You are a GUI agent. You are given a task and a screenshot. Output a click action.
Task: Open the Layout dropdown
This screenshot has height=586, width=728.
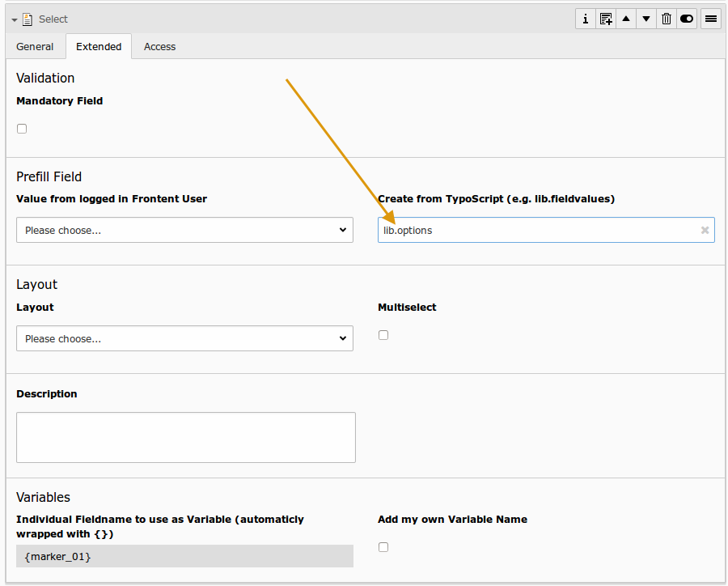(x=184, y=338)
